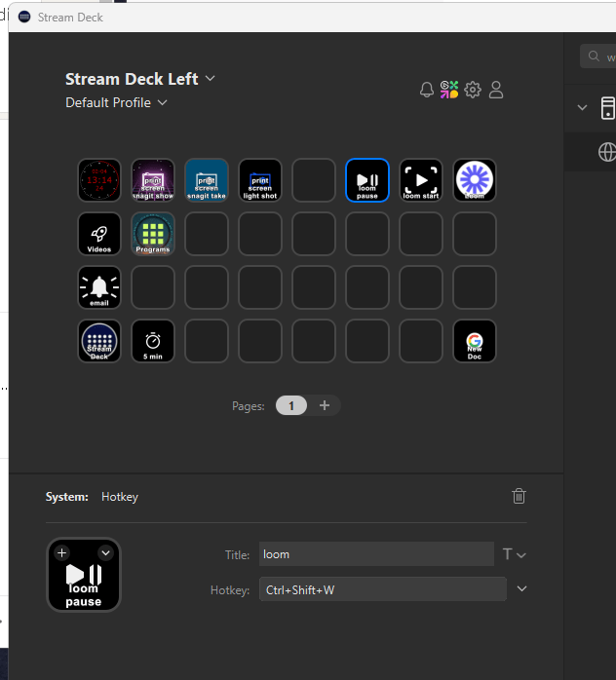The height and width of the screenshot is (680, 616).
Task: Select the Programs folder key
Action: pyautogui.click(x=153, y=234)
